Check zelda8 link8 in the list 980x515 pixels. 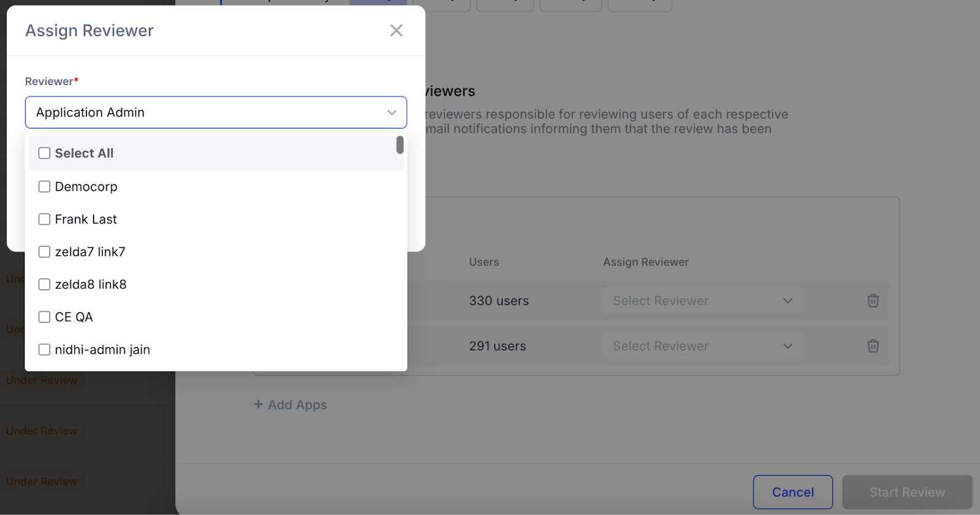point(44,284)
